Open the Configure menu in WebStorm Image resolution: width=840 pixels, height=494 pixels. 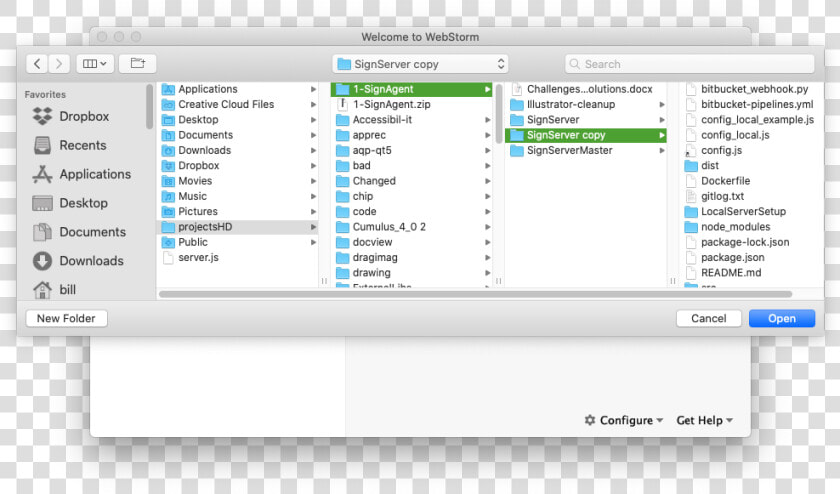tap(624, 421)
